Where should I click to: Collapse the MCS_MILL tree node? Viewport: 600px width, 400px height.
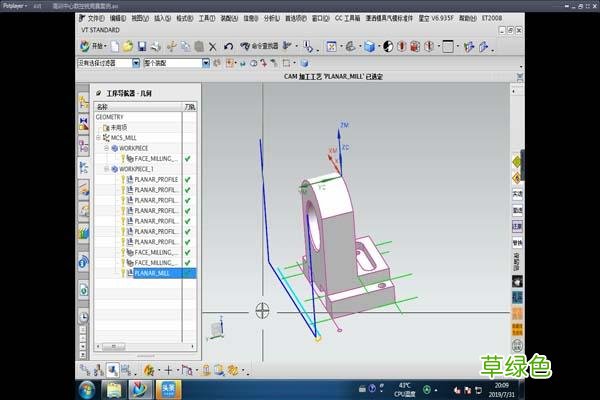[x=99, y=137]
